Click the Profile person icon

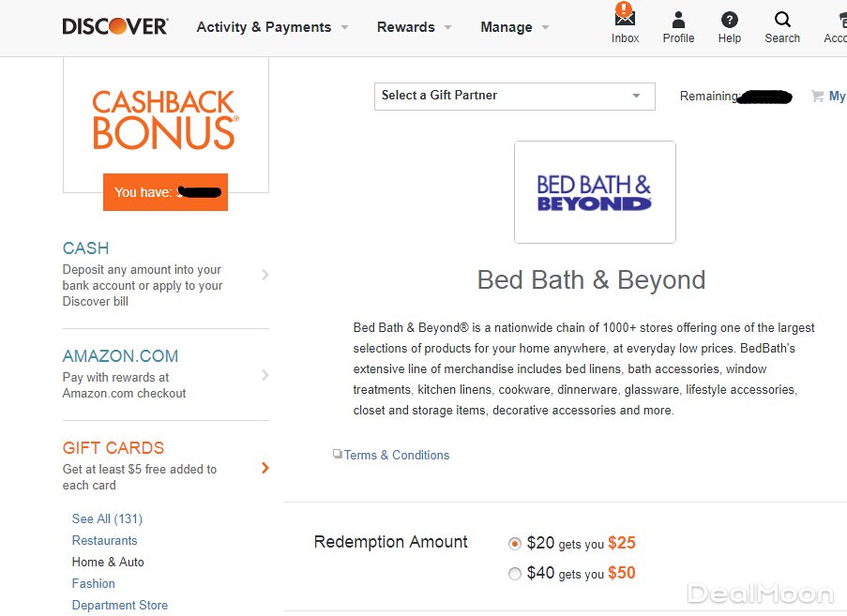point(678,21)
